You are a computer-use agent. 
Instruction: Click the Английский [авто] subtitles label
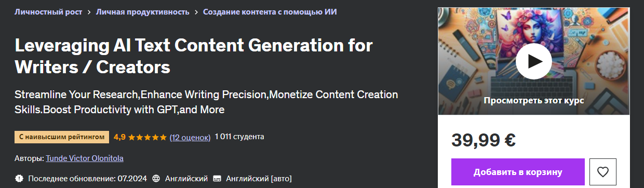pyautogui.click(x=259, y=178)
